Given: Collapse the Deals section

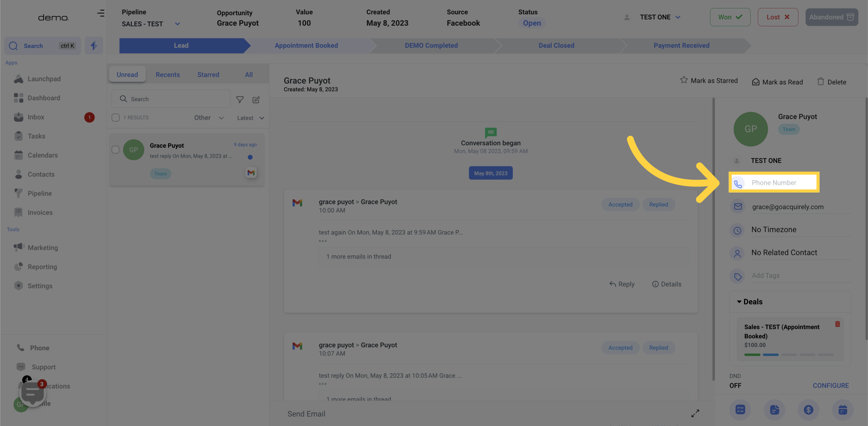Looking at the screenshot, I should coord(750,302).
